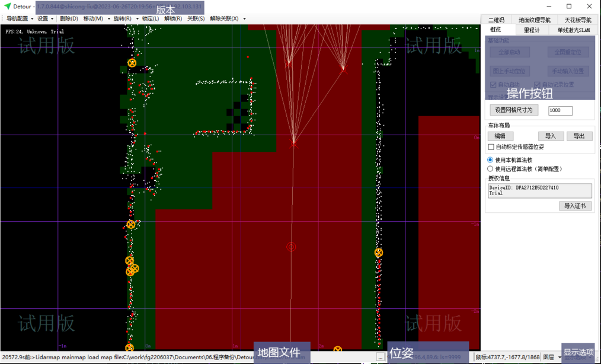This screenshot has width=601, height=364.
Task: Select the 锁定(L) toolbar command
Action: click(151, 19)
